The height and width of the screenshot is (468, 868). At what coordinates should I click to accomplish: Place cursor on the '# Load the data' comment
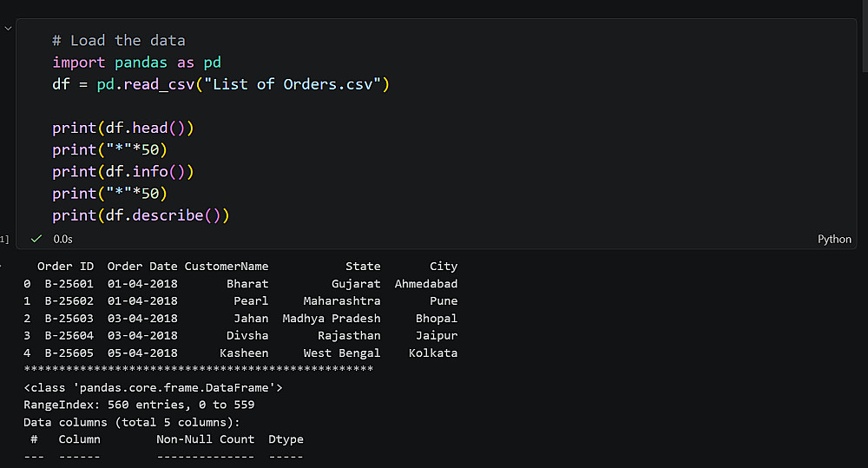118,41
